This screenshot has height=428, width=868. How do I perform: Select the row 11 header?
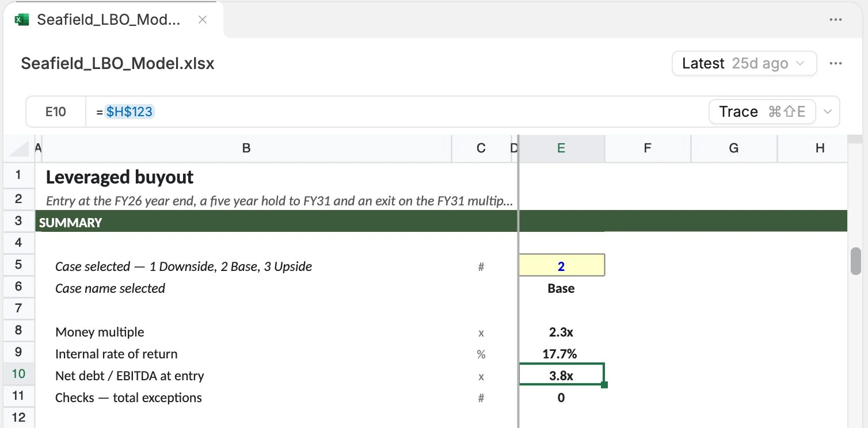(x=18, y=396)
